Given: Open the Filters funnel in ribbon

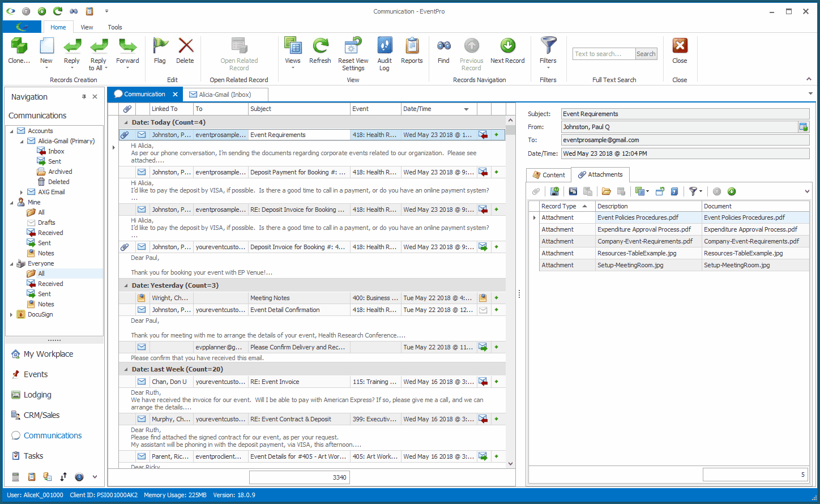Looking at the screenshot, I should click(548, 45).
